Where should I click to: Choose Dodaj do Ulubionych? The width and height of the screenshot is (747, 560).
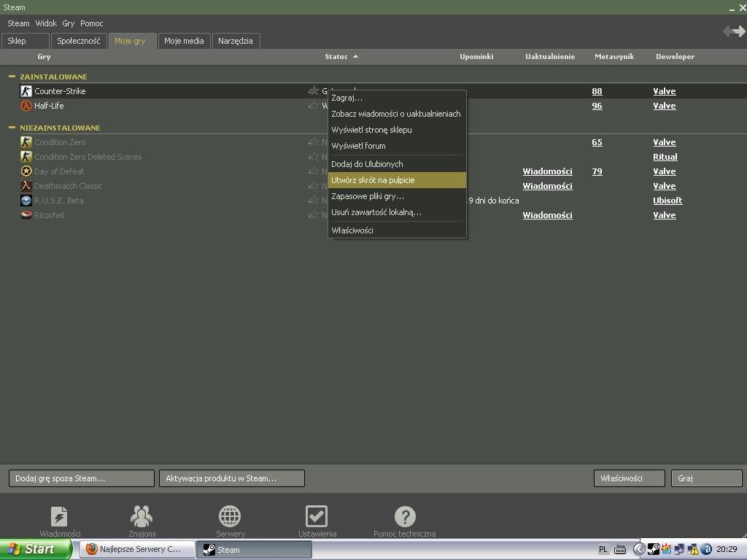click(398, 164)
